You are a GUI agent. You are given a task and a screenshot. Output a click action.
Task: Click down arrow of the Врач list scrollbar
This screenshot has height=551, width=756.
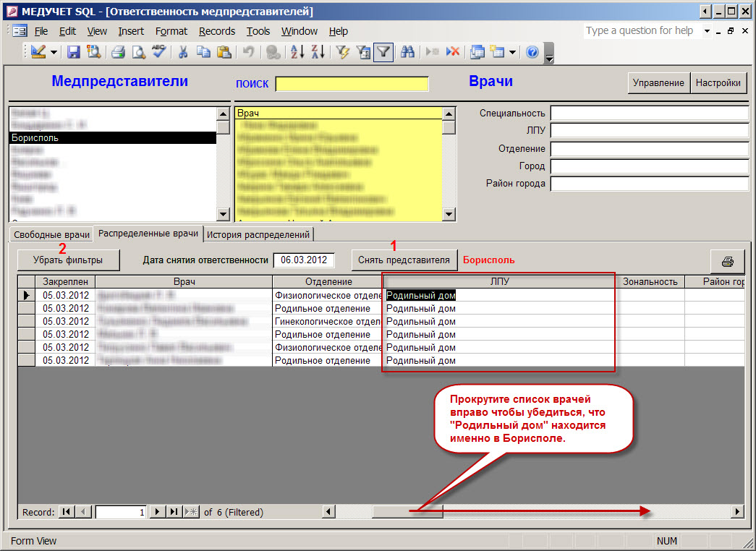point(449,214)
